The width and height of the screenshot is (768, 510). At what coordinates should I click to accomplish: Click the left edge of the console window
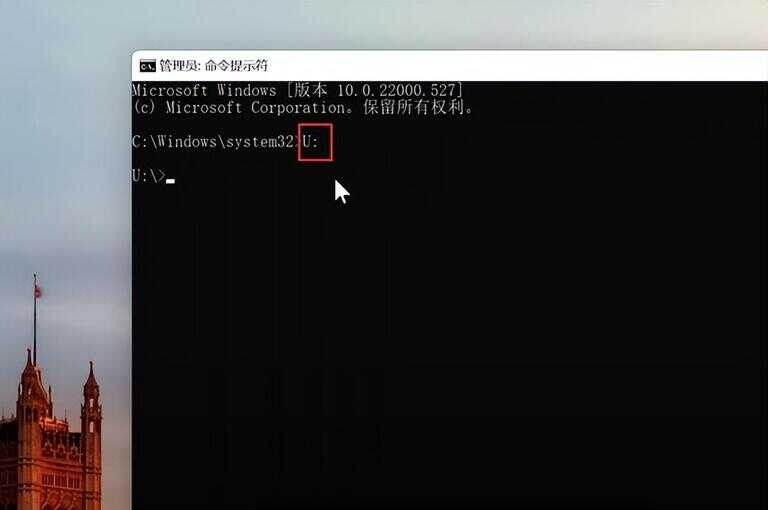(132, 294)
